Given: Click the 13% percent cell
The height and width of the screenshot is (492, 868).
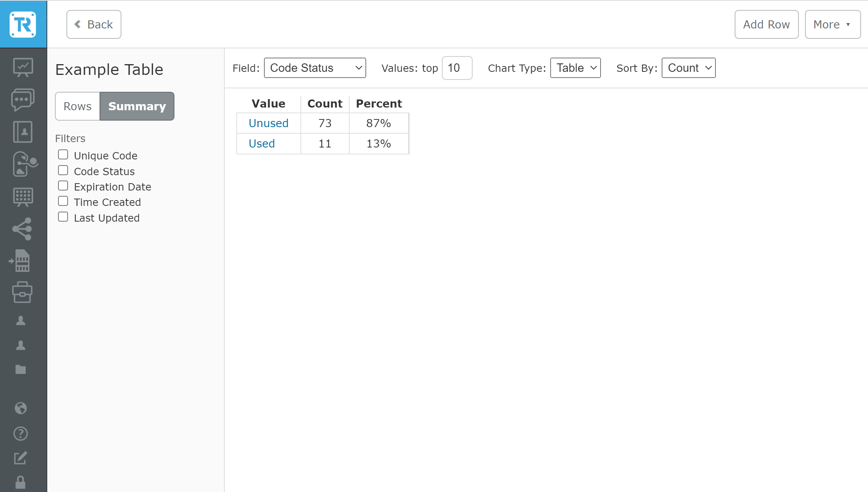Looking at the screenshot, I should (x=379, y=144).
